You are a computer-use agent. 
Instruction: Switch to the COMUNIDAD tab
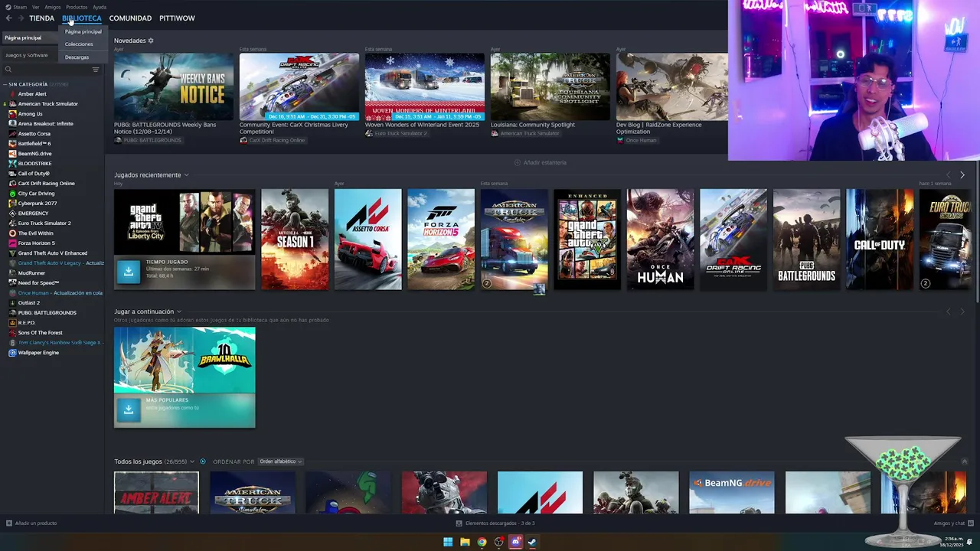130,18
